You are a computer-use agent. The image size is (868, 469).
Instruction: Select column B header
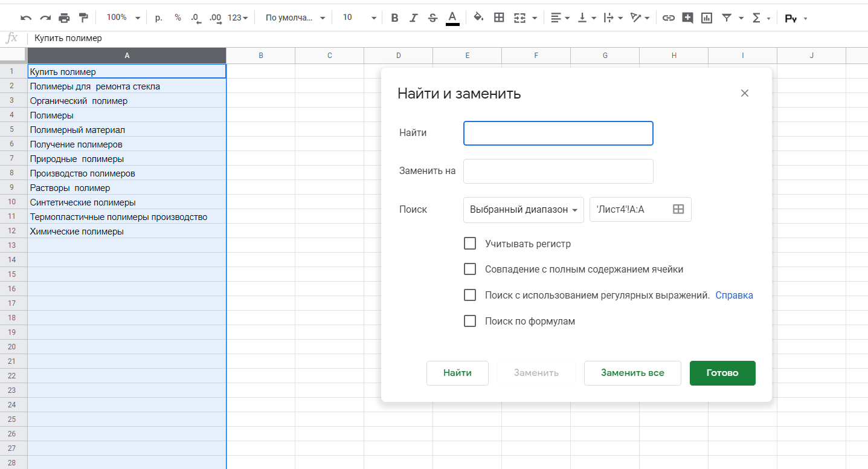click(x=260, y=56)
